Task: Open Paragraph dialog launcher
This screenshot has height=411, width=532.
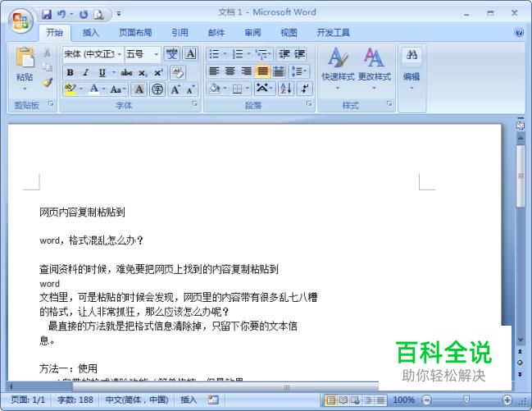Action: (309, 103)
